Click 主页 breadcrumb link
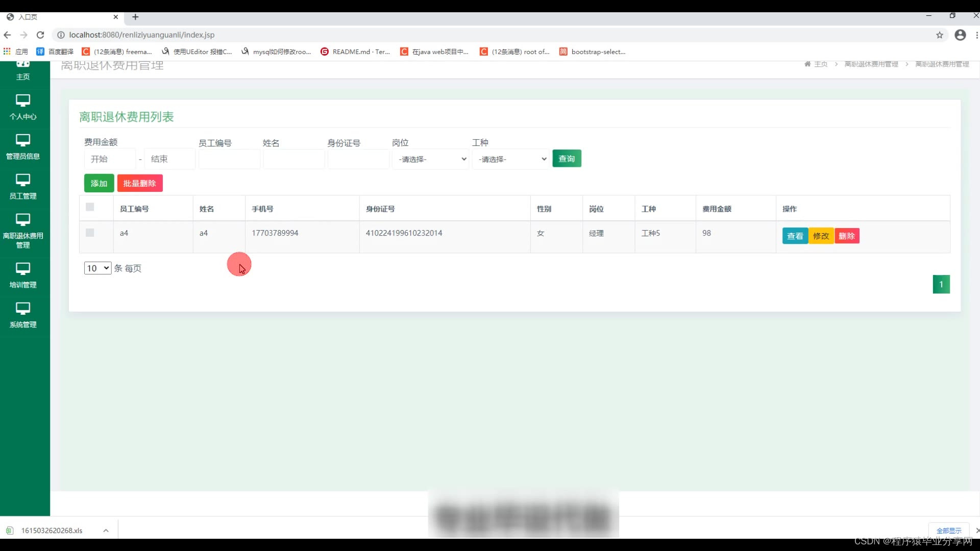This screenshot has width=980, height=551. (x=820, y=64)
